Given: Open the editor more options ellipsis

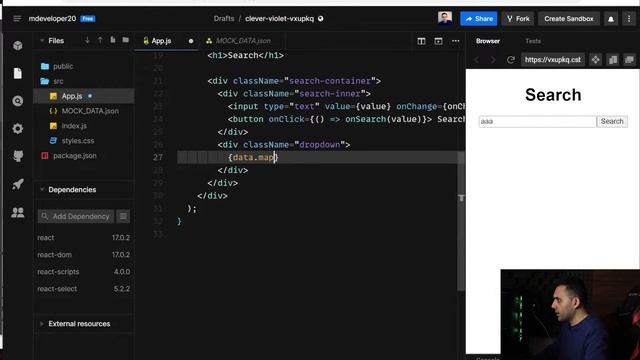Looking at the screenshot, I should [x=456, y=41].
